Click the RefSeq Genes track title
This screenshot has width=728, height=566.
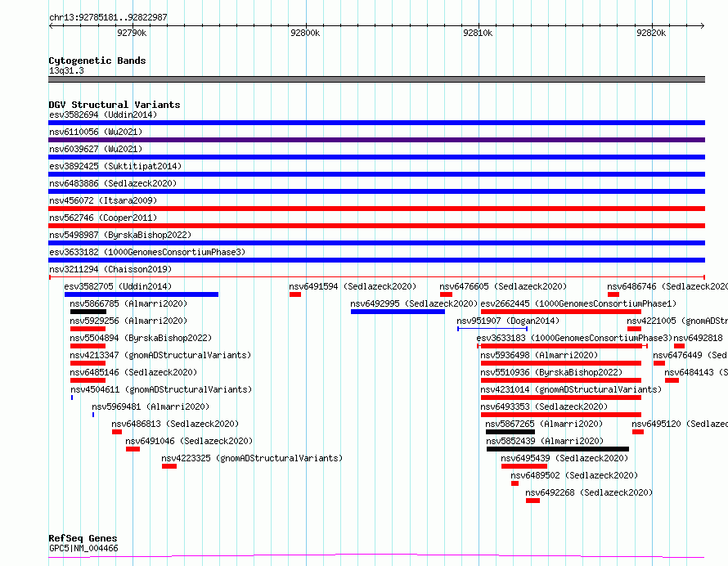pos(83,538)
